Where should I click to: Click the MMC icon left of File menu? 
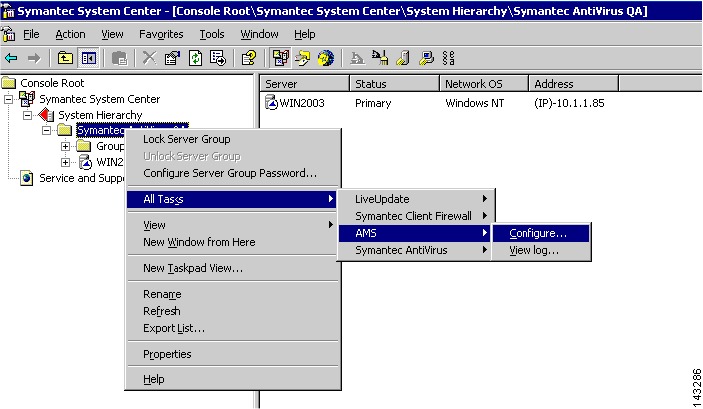coord(8,34)
